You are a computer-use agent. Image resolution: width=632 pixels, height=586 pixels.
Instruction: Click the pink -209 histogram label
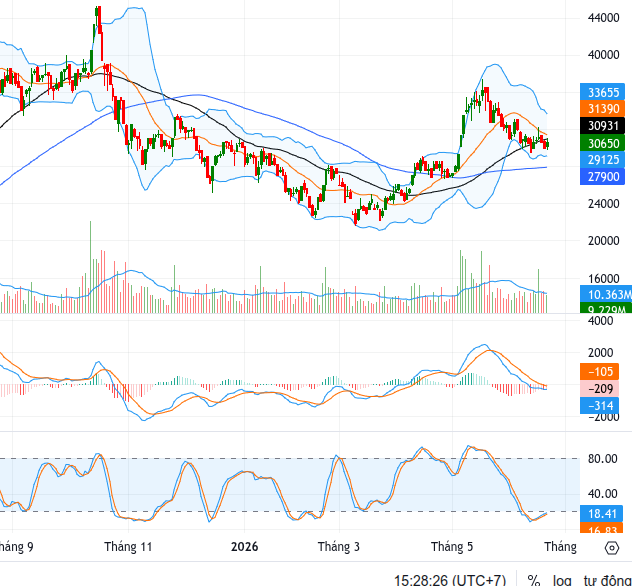coord(600,389)
